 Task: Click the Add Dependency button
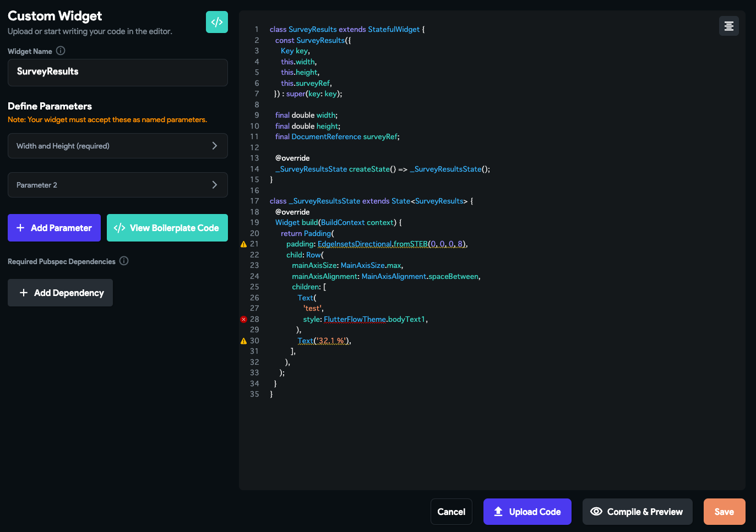(60, 293)
